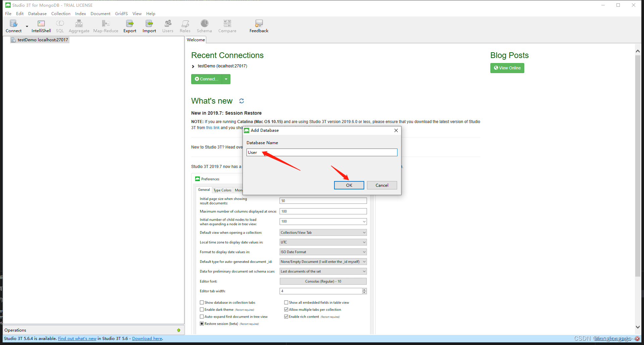
Task: Click the Map-Reduce toolbar icon
Action: pos(106,26)
